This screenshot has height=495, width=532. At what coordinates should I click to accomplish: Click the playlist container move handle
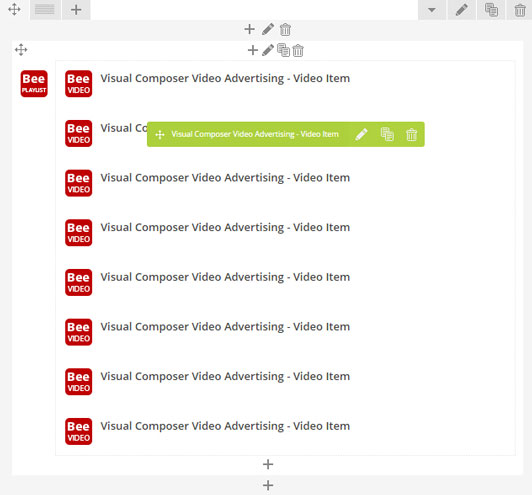21,50
